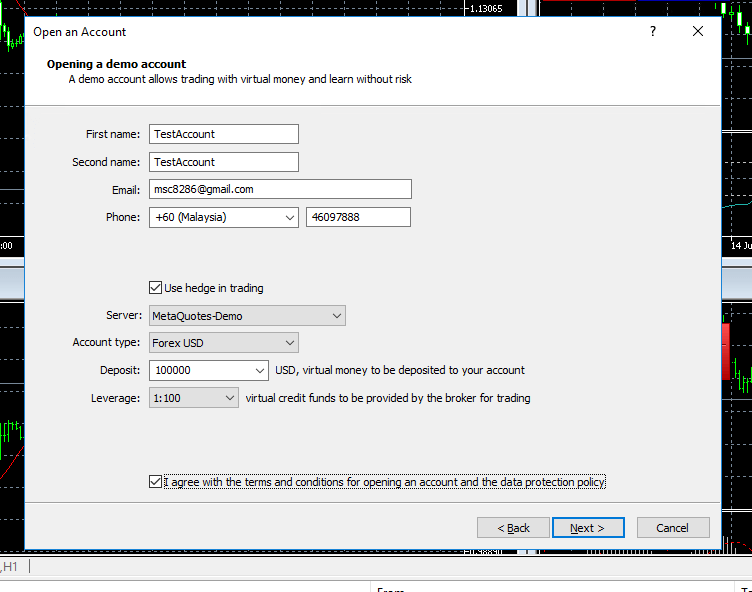Focus the Second name text field
752x592 pixels.
[x=224, y=162]
